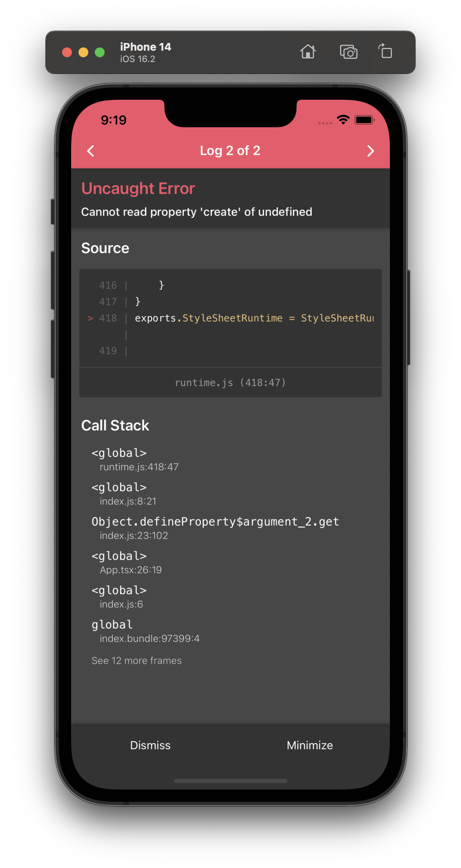461x868 pixels.
Task: Go to the next log with the right chevron
Action: pyautogui.click(x=371, y=151)
